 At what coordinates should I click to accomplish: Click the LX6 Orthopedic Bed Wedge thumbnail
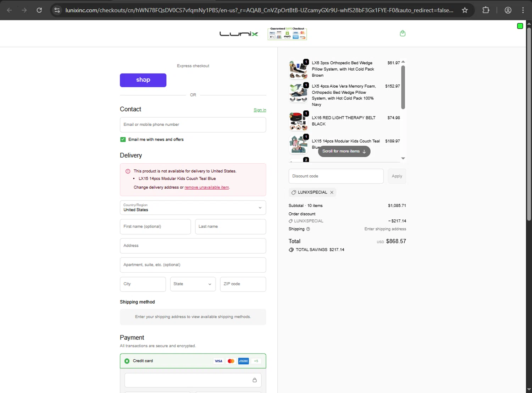(298, 69)
